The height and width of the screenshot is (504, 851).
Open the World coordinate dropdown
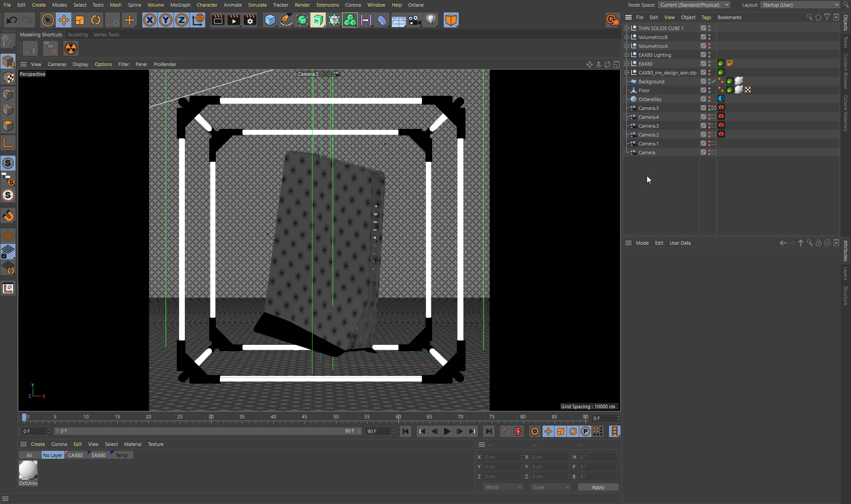click(503, 487)
